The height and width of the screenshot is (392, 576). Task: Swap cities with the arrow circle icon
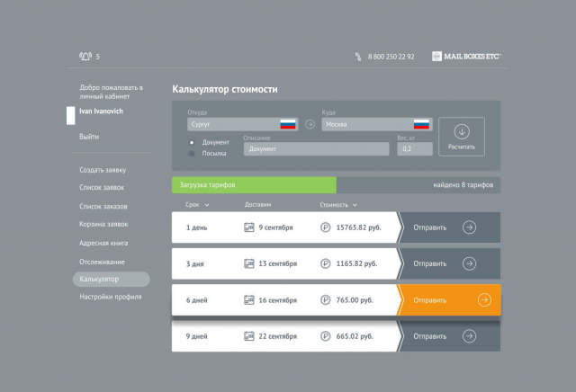[x=310, y=124]
